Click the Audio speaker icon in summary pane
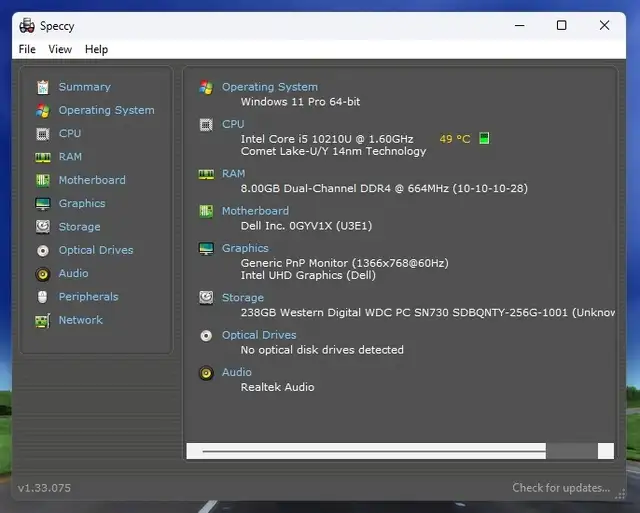 coord(206,373)
